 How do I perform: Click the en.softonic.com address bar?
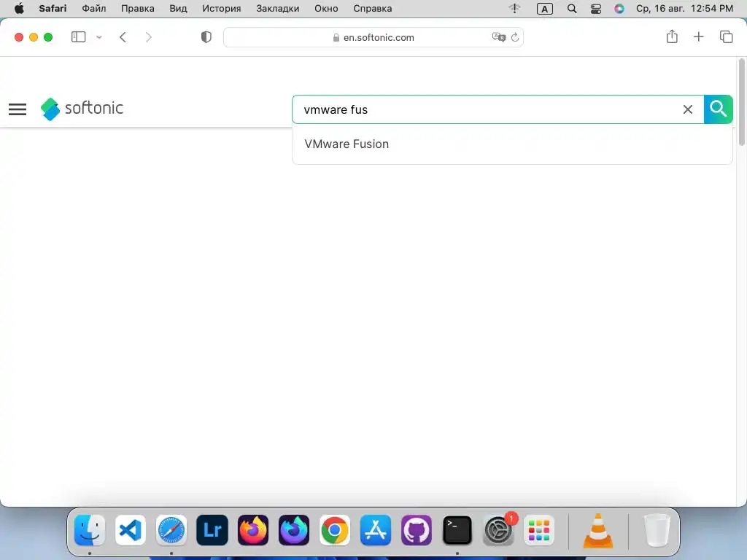[x=373, y=37]
